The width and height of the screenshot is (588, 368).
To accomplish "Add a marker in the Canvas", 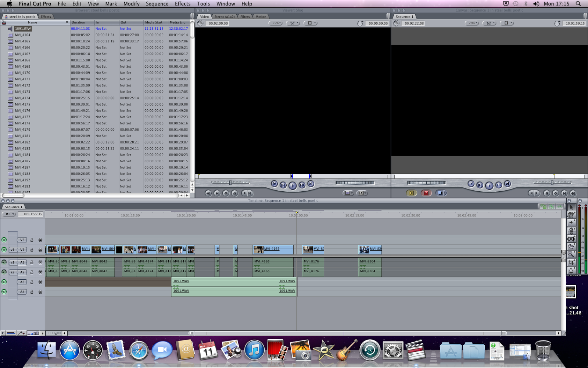I will click(547, 193).
